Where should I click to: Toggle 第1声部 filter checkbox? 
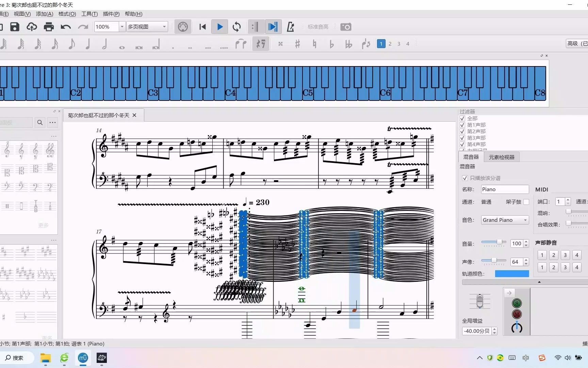(x=462, y=125)
